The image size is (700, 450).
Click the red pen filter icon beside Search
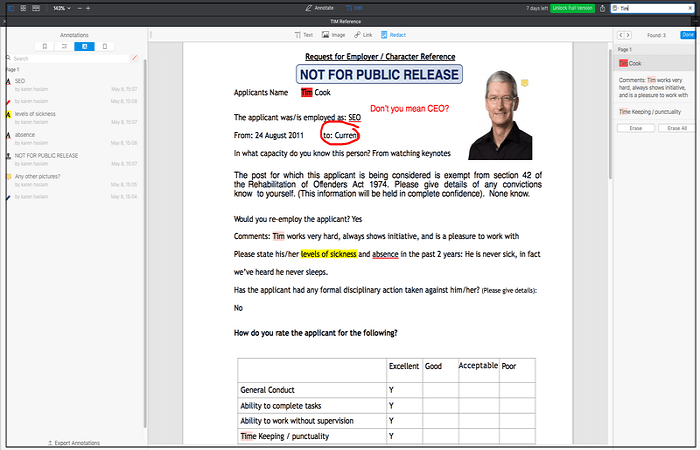[x=134, y=58]
